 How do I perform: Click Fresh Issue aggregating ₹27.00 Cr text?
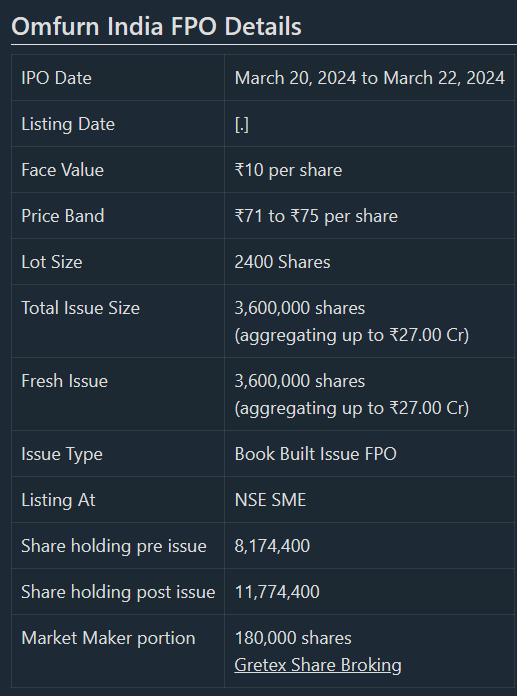tap(351, 408)
